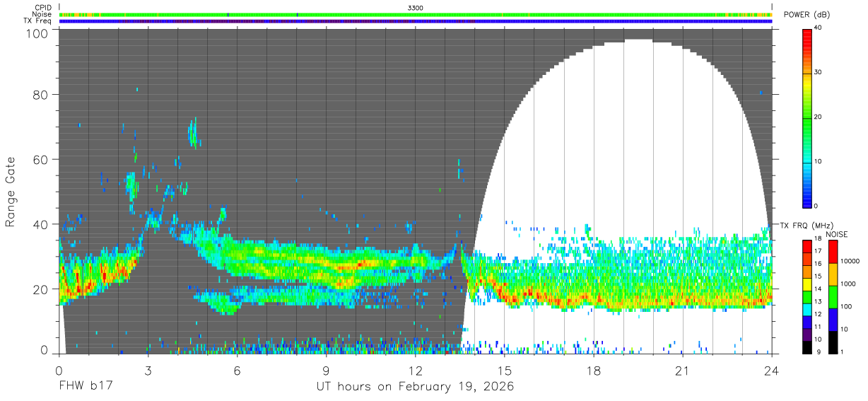Viewport: 868px width, 401px height.
Task: Click the 'POWER (dB)' colorbar title
Action: pyautogui.click(x=808, y=15)
